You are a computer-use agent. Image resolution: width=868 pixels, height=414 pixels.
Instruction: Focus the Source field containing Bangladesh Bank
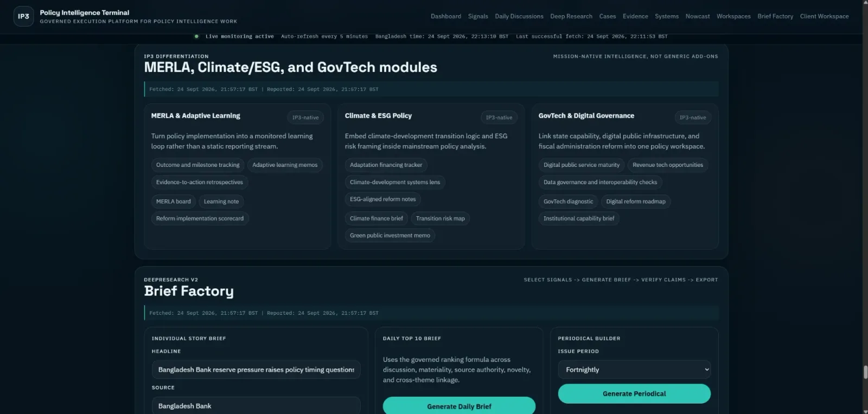click(x=256, y=406)
